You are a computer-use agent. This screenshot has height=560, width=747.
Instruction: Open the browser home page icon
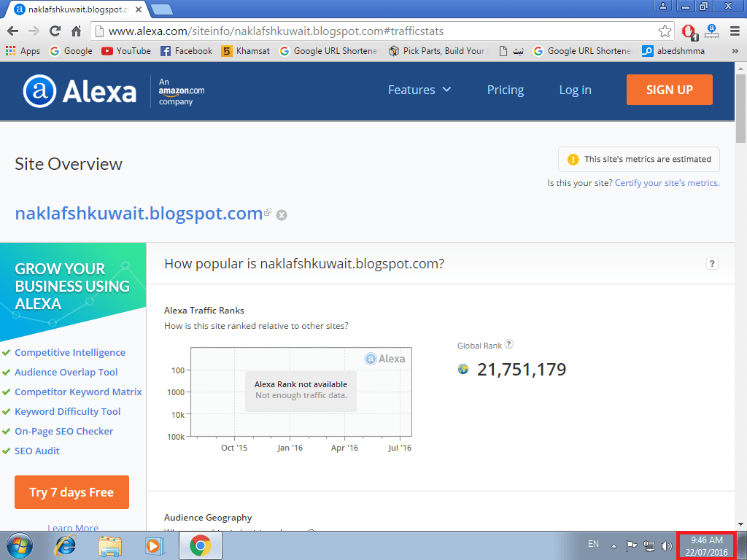(76, 31)
